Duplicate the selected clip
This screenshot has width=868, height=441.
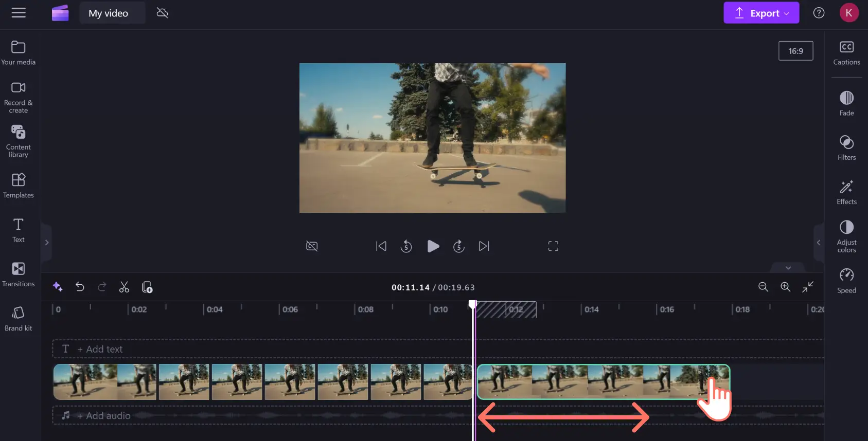point(147,287)
